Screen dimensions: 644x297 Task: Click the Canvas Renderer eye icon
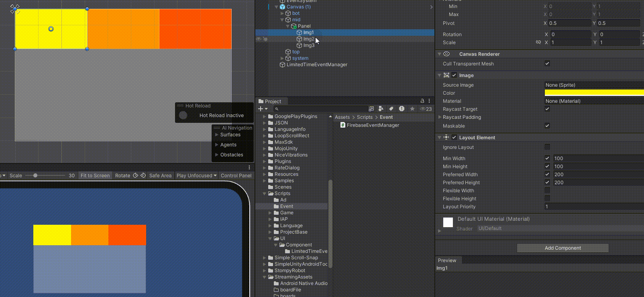pyautogui.click(x=446, y=54)
